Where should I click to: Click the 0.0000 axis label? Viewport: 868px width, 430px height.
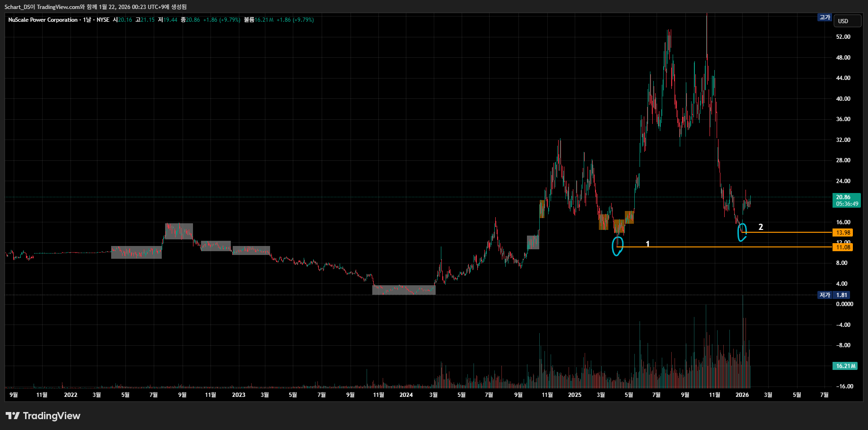844,304
